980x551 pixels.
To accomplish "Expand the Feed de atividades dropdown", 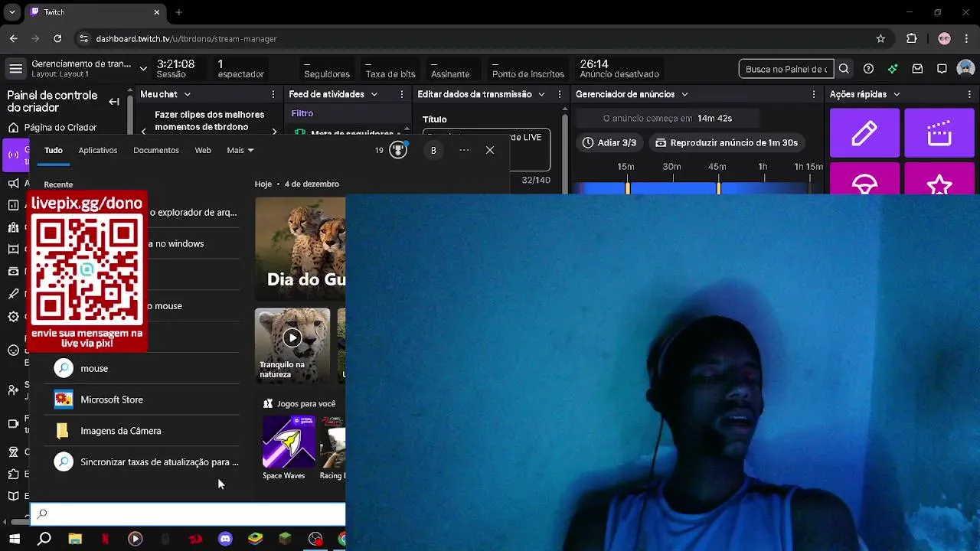I will [374, 94].
